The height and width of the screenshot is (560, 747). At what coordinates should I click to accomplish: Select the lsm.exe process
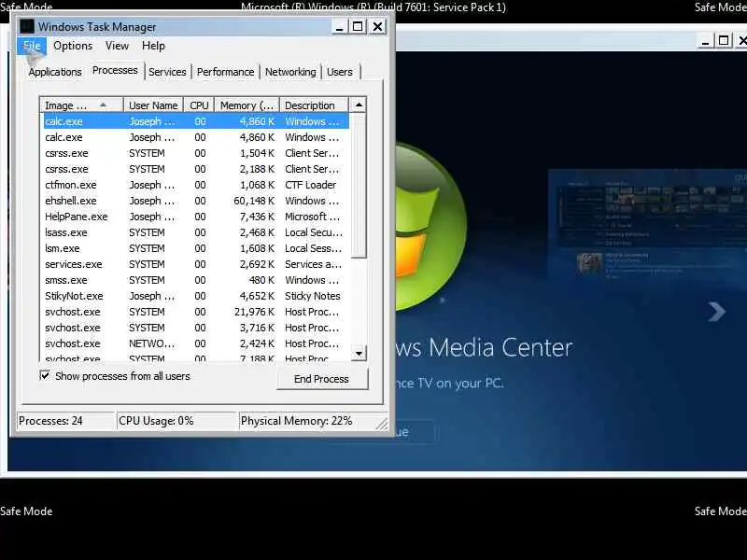pyautogui.click(x=196, y=248)
